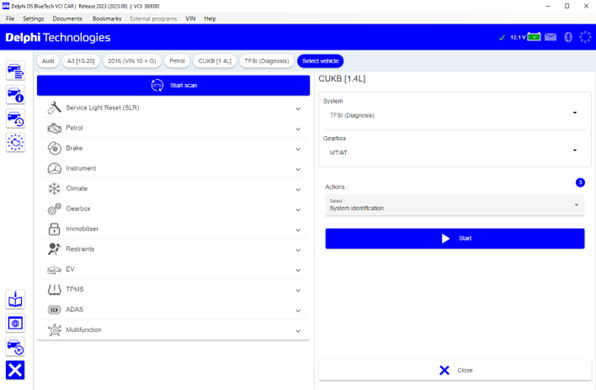Viewport: 596px width, 390px height.
Task: Click the ADAS sensor icon
Action: point(54,310)
